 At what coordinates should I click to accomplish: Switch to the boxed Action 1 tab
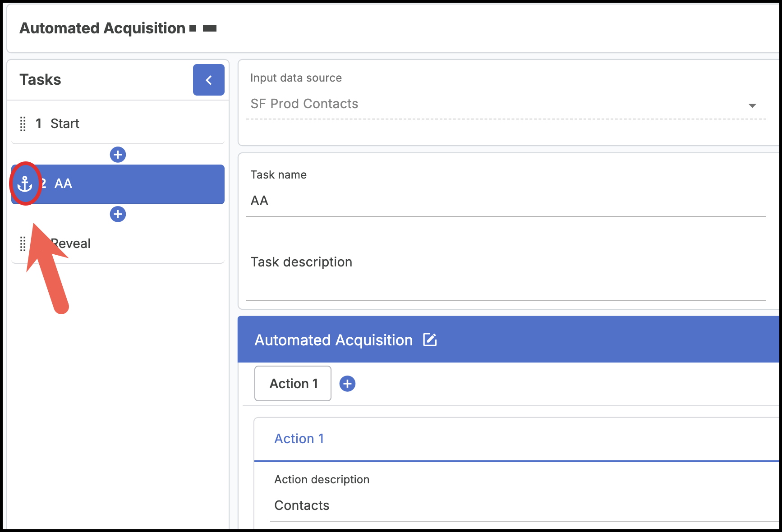click(x=293, y=384)
